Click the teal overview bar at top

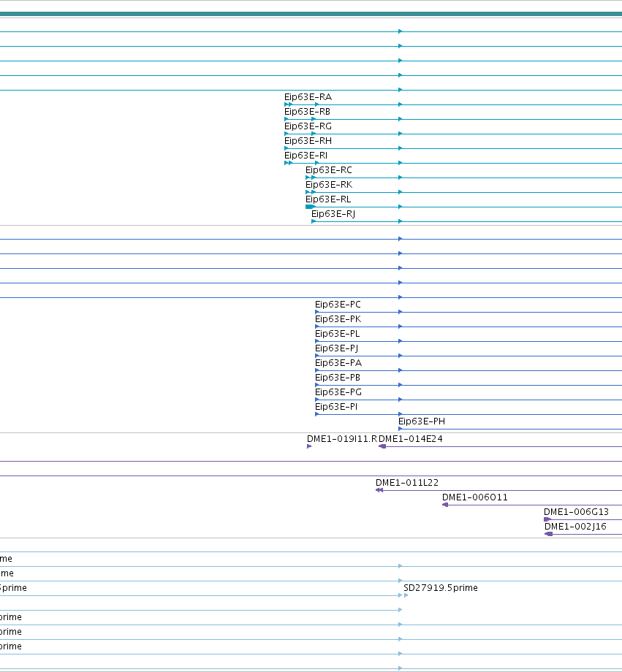(x=311, y=14)
